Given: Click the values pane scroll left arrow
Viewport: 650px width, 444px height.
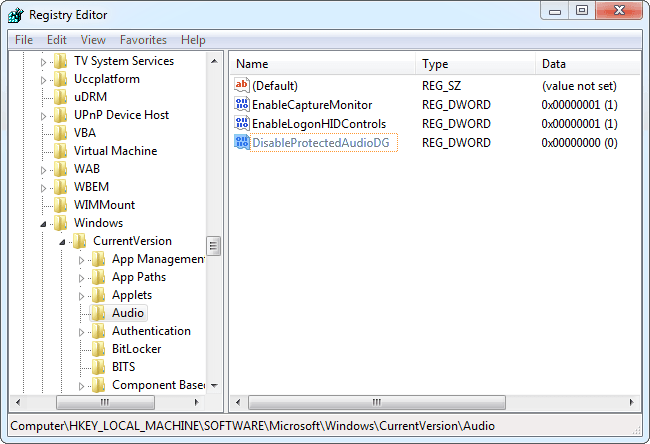Looking at the screenshot, I should [x=238, y=402].
